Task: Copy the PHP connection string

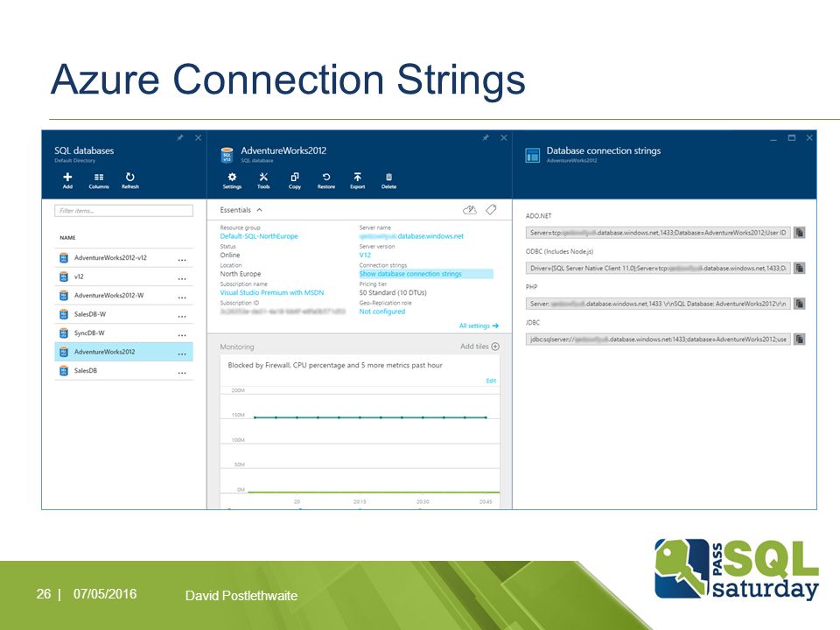Action: click(799, 304)
